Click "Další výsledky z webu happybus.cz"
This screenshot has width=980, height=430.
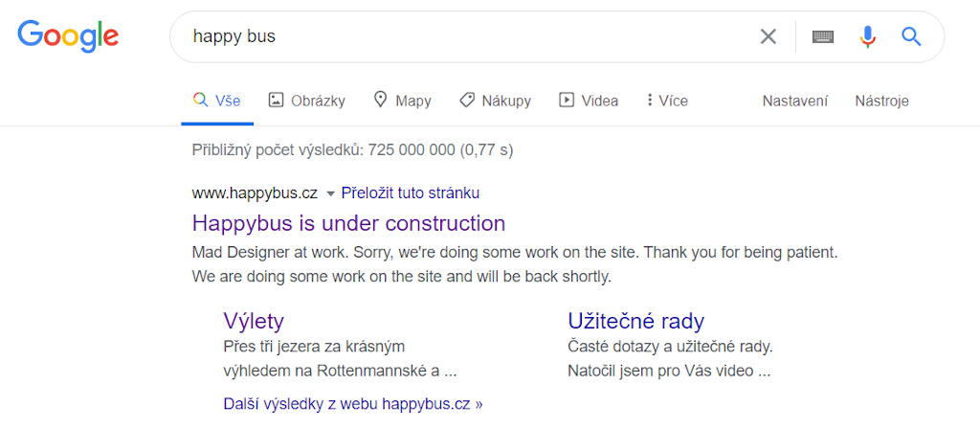tap(352, 403)
